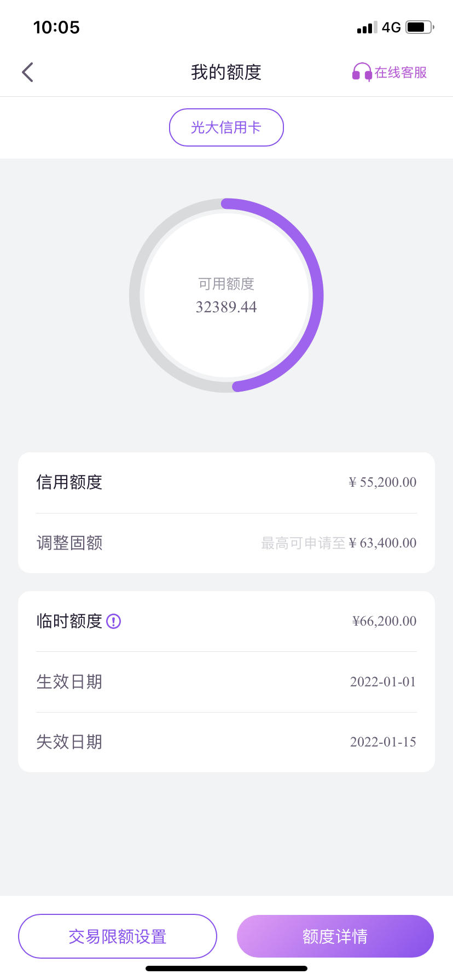
Task: Open the 调整固额 row
Action: coord(226,543)
